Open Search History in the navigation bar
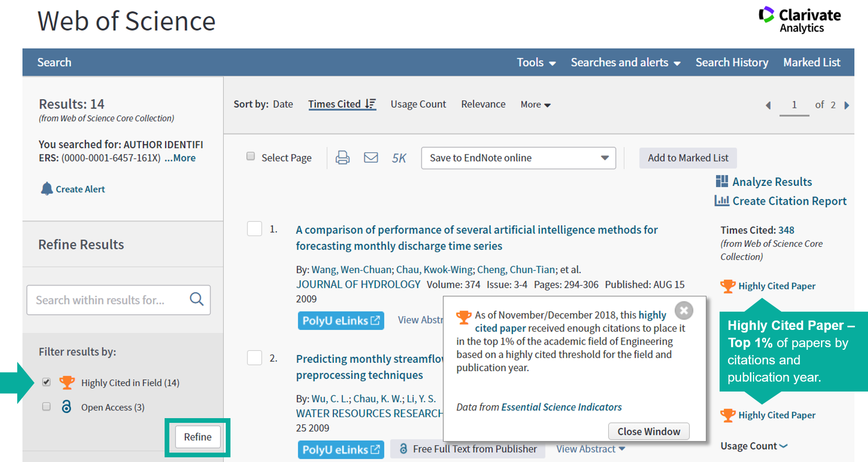Screen dimensions: 868x462 (732, 63)
